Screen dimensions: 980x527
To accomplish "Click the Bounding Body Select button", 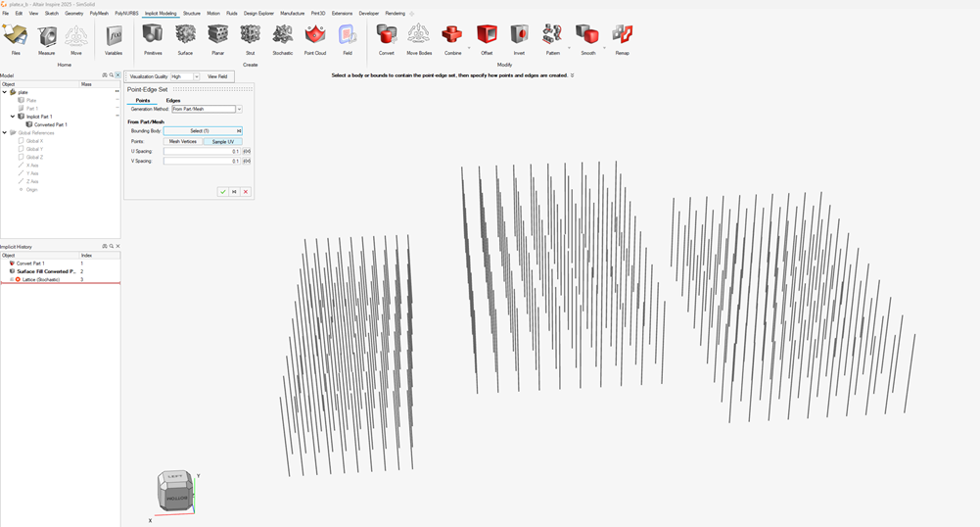I will [x=200, y=130].
